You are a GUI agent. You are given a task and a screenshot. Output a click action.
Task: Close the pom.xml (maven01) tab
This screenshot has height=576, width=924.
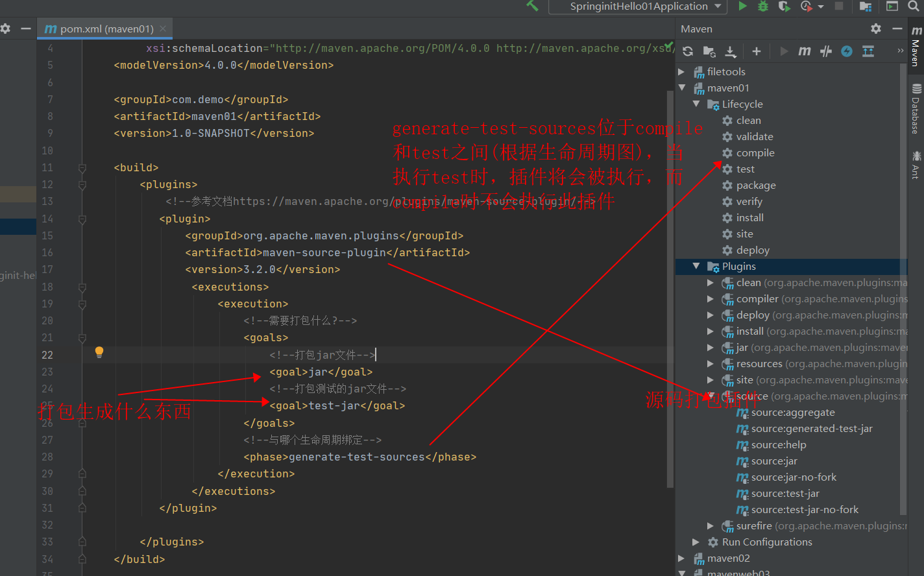click(x=163, y=29)
